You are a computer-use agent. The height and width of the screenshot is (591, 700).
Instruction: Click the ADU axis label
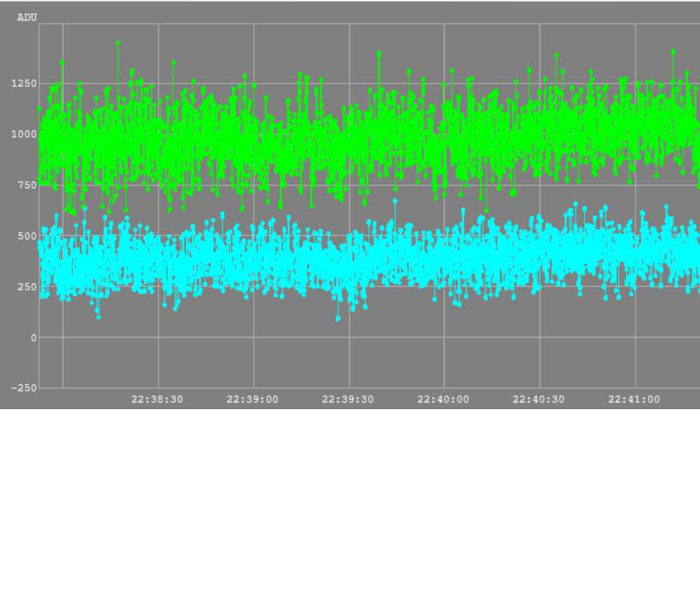[x=27, y=18]
